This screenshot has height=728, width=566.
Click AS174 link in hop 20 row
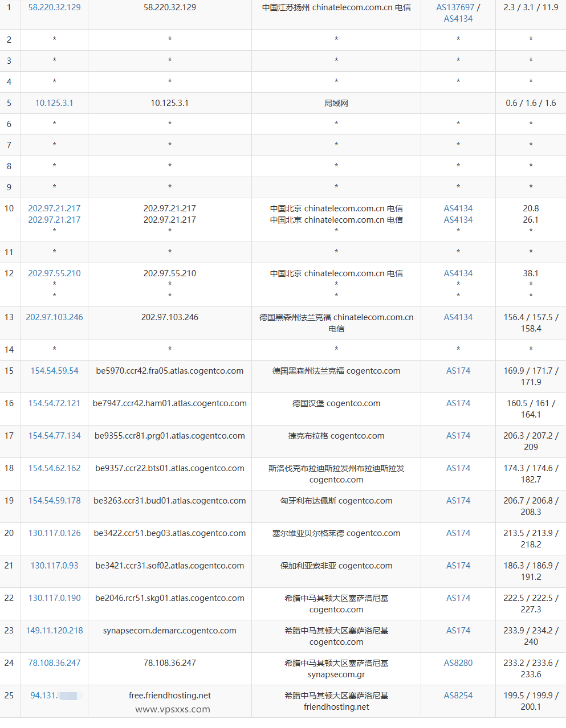(x=458, y=533)
